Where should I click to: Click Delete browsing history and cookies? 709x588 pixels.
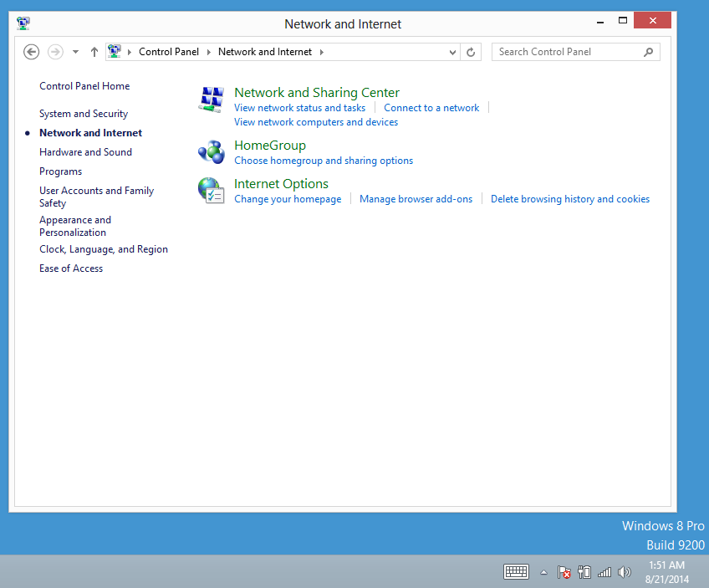pyautogui.click(x=569, y=199)
